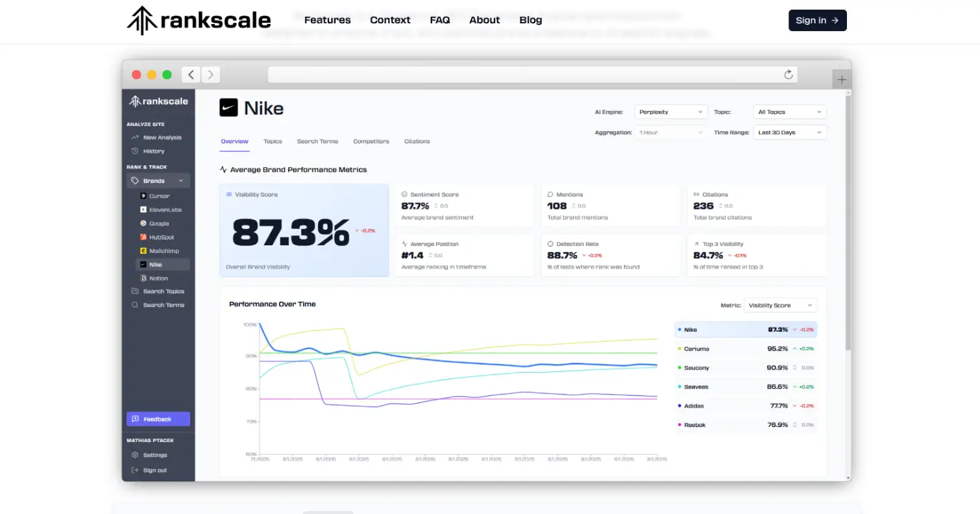Open the AI Engine Perplexity dropdown
Image resolution: width=980 pixels, height=514 pixels.
pyautogui.click(x=671, y=112)
